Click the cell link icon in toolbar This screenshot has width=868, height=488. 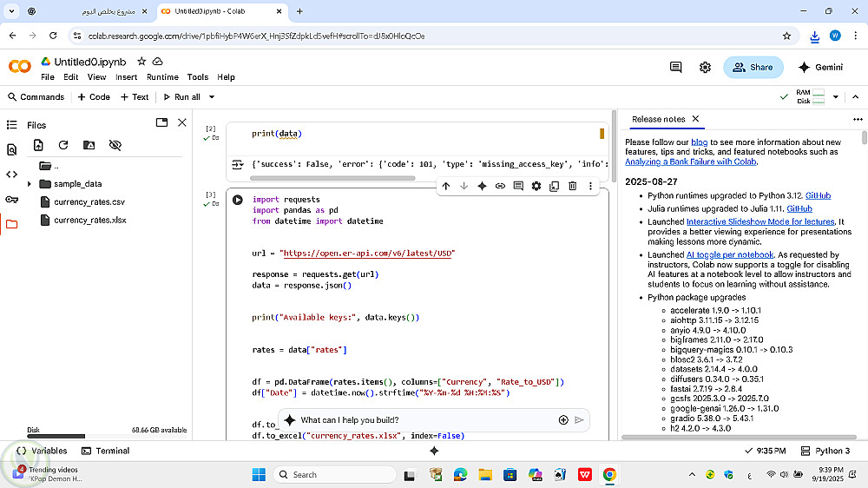[500, 186]
